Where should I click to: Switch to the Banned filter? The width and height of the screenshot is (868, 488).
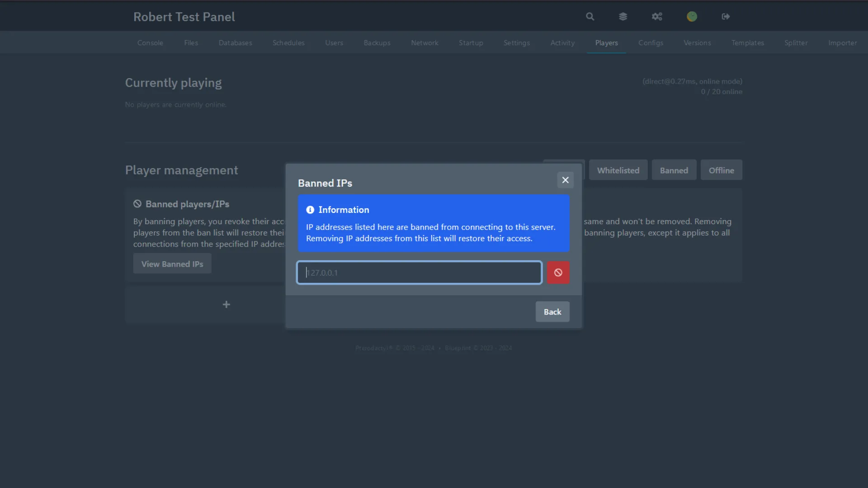tap(674, 170)
